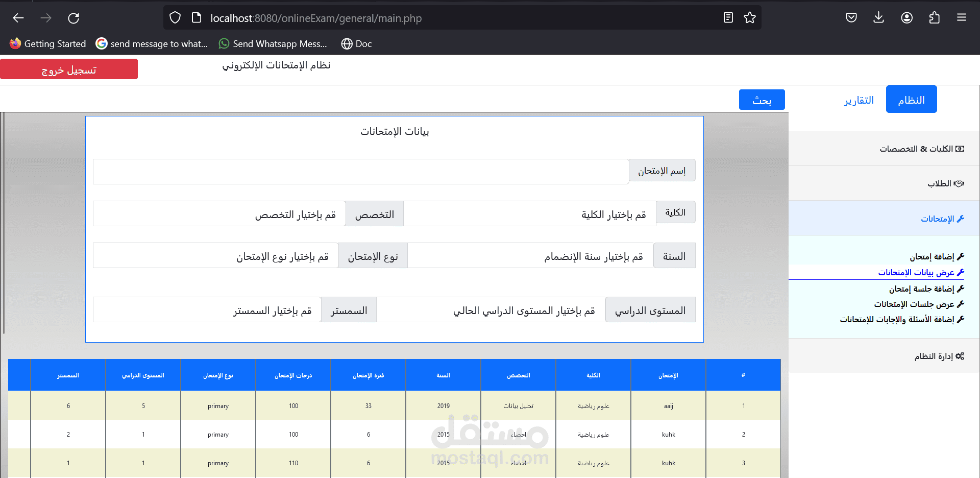This screenshot has height=478, width=980.
Task: Bookmark this page with the star icon
Action: [750, 18]
